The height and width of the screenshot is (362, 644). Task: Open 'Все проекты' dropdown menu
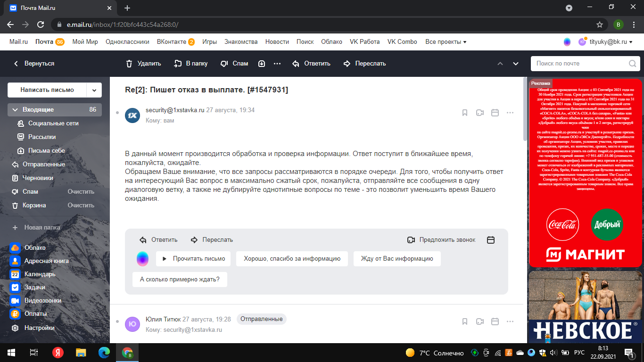446,42
